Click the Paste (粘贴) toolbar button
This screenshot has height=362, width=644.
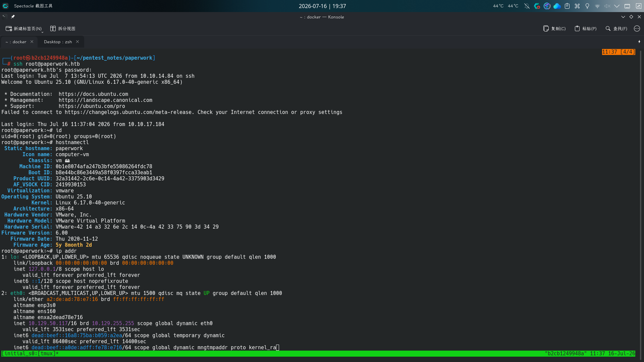(x=586, y=29)
